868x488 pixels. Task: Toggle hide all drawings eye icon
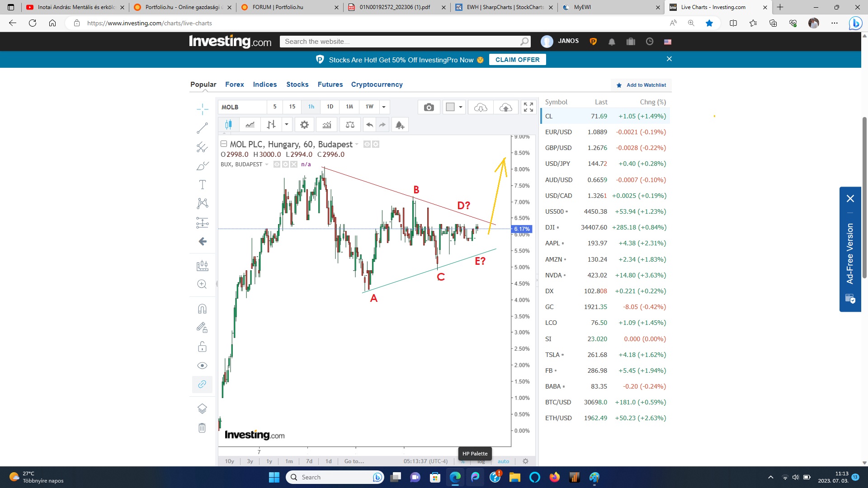coord(202,366)
